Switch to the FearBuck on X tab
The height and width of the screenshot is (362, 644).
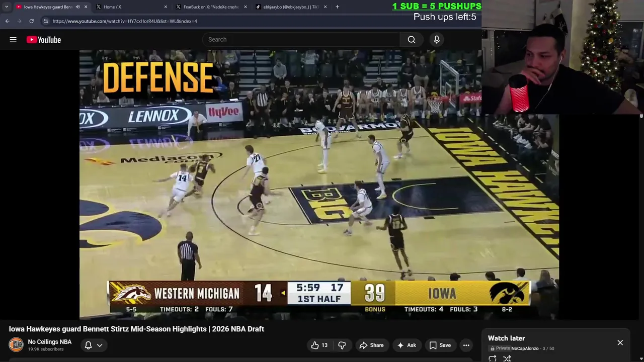pyautogui.click(x=211, y=7)
